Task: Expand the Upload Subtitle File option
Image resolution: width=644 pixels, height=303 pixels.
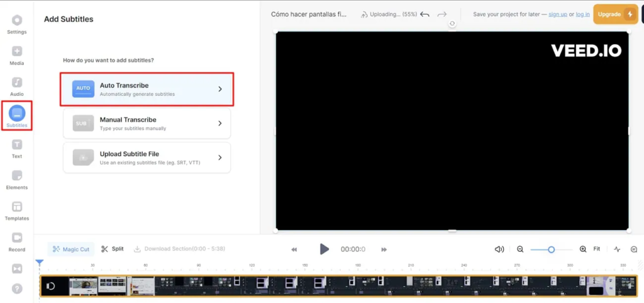Action: coord(147,157)
